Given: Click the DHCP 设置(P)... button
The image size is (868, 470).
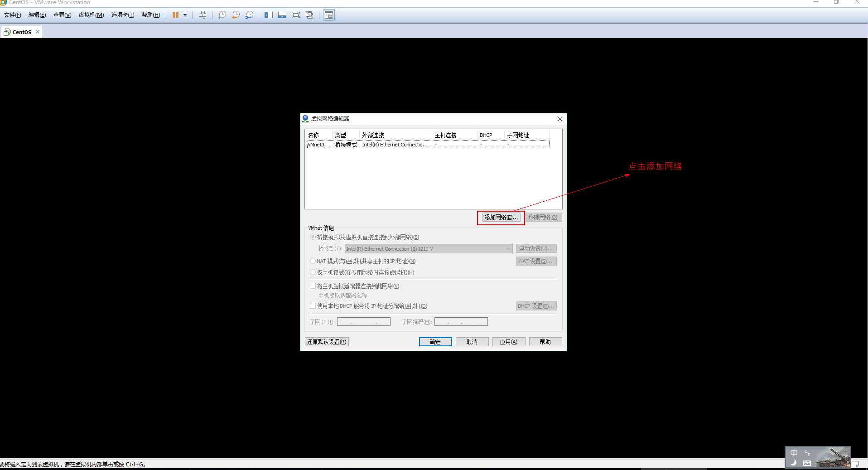Looking at the screenshot, I should (x=536, y=306).
